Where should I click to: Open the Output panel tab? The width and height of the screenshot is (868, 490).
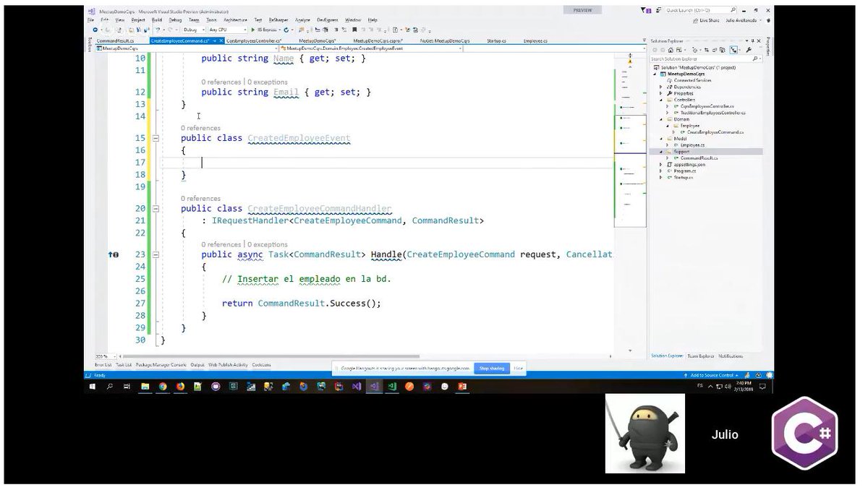pos(197,365)
